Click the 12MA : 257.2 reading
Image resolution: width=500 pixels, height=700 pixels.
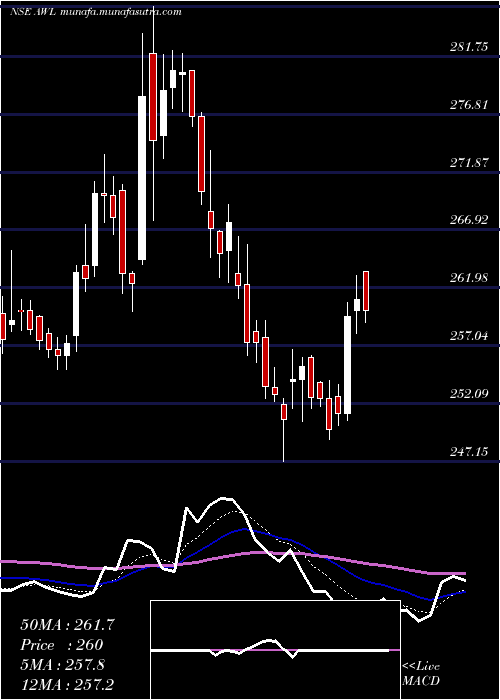tap(68, 685)
